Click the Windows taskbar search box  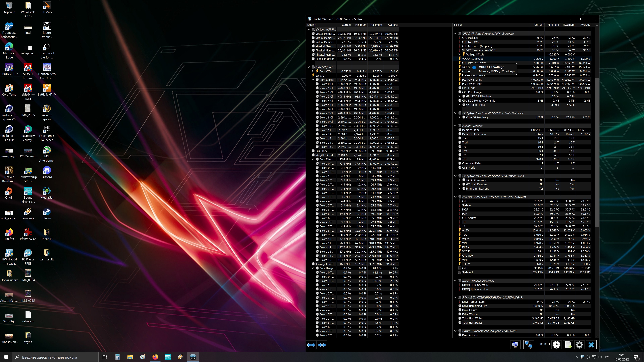tap(56, 357)
